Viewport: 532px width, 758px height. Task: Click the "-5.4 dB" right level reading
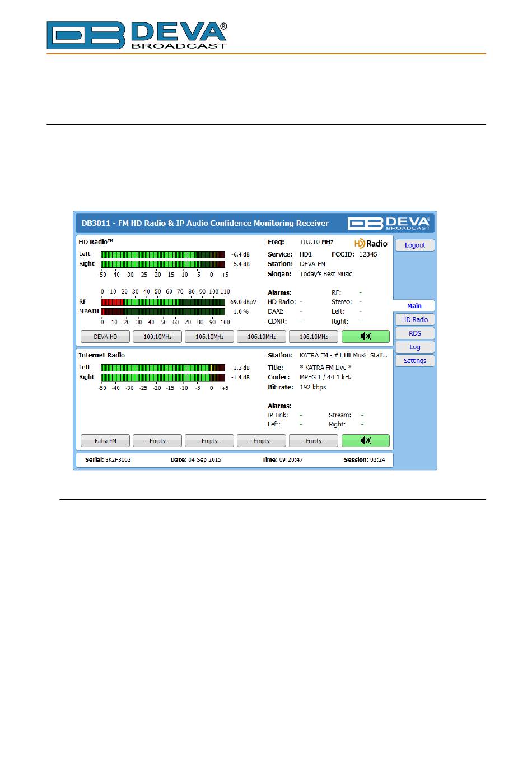(240, 264)
